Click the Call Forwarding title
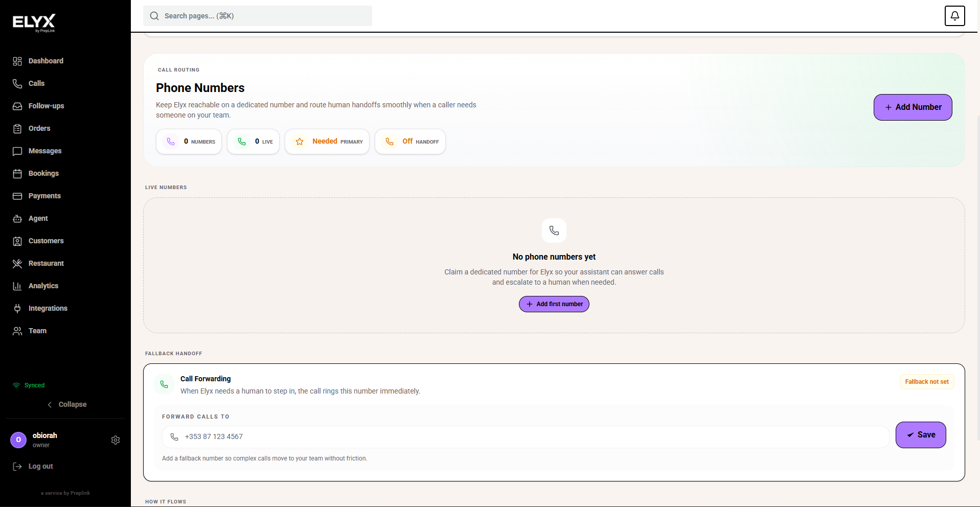The width and height of the screenshot is (980, 507). point(206,379)
